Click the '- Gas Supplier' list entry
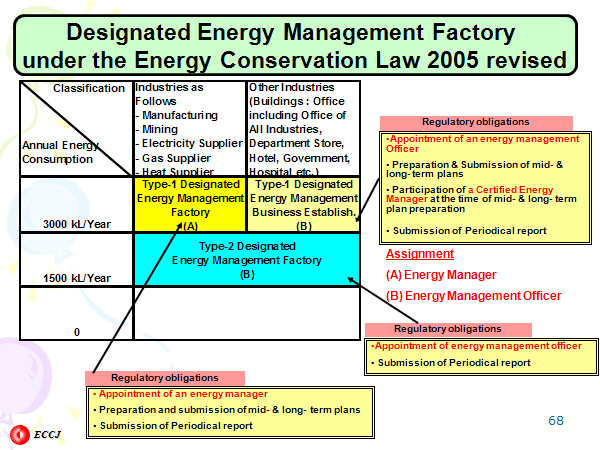This screenshot has height=450, width=600. 173,158
